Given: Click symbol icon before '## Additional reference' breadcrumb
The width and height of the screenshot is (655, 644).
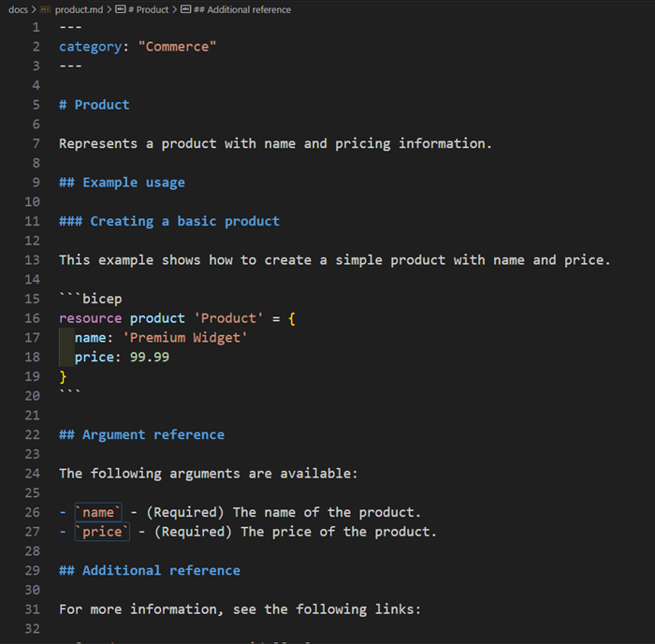Looking at the screenshot, I should tap(185, 9).
